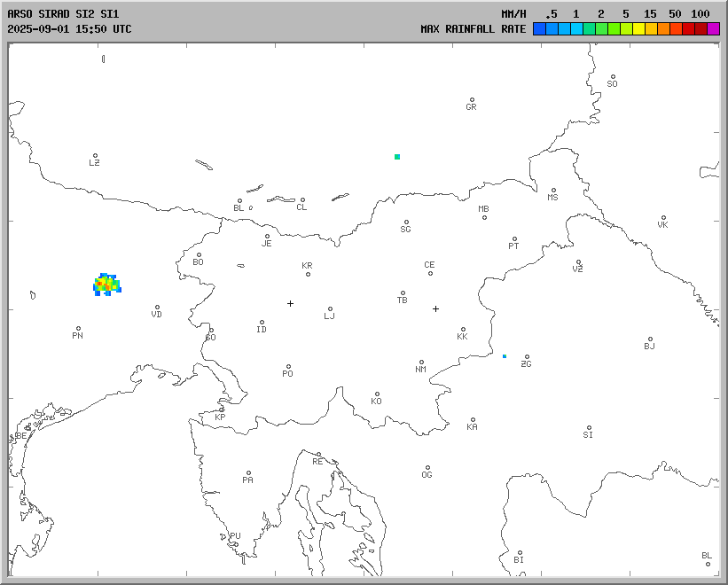Click the SI city marker

(x=589, y=428)
